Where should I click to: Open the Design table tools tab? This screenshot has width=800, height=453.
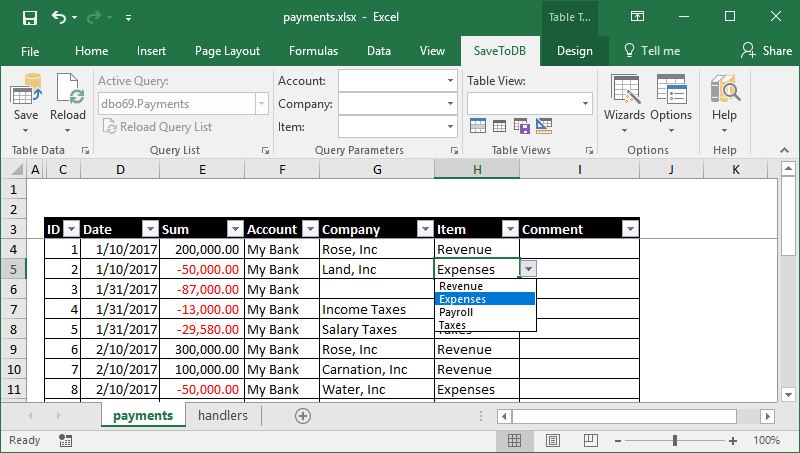click(x=574, y=51)
